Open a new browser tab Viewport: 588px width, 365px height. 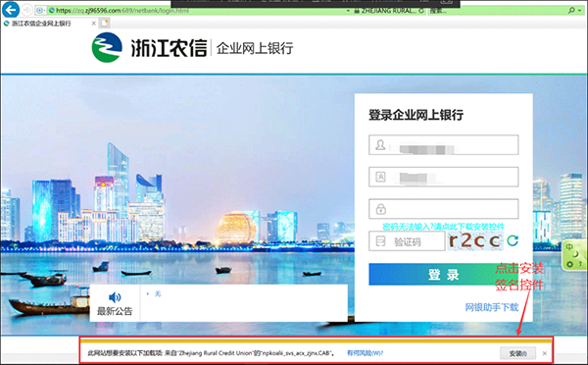coord(105,24)
